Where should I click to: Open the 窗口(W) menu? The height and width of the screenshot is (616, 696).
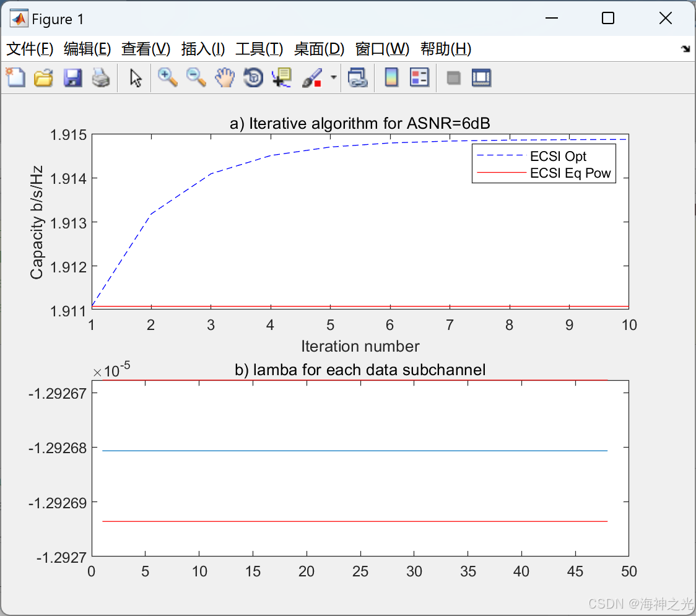382,49
